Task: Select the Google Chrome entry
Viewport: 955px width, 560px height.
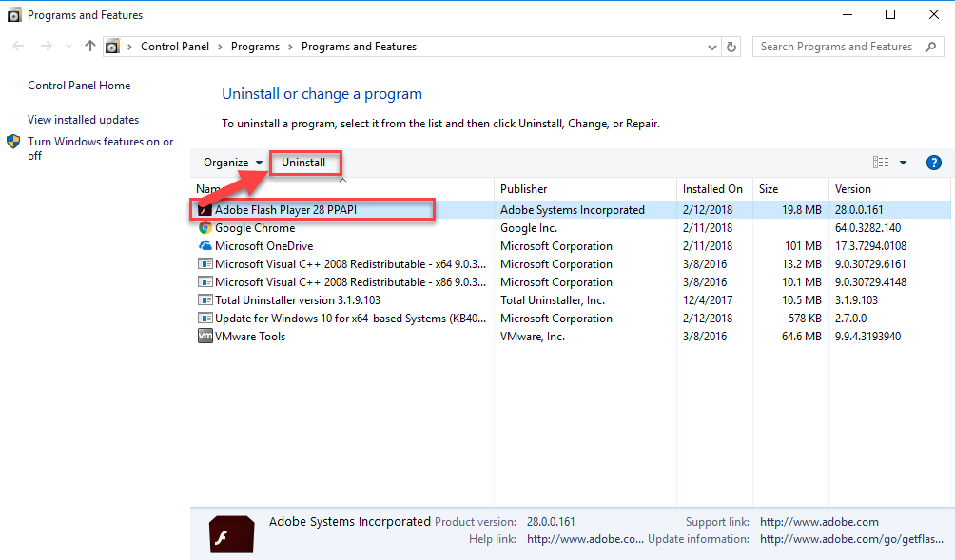Action: click(570, 227)
